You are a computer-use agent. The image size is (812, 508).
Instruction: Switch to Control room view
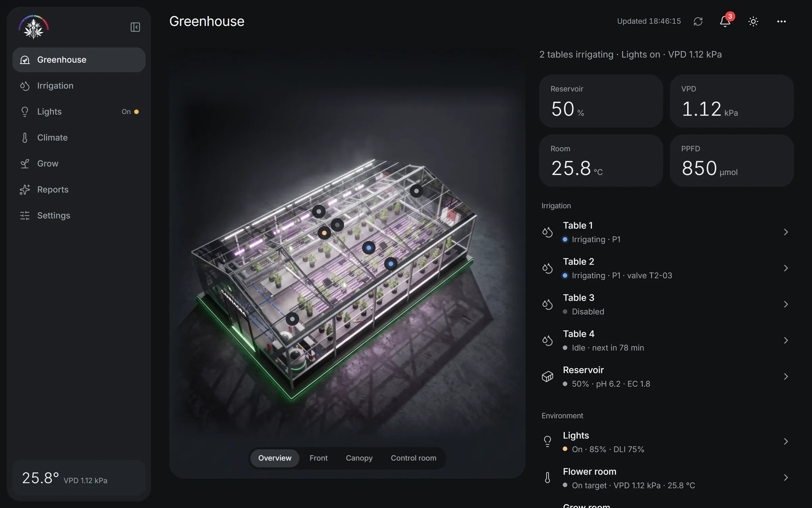tap(413, 458)
